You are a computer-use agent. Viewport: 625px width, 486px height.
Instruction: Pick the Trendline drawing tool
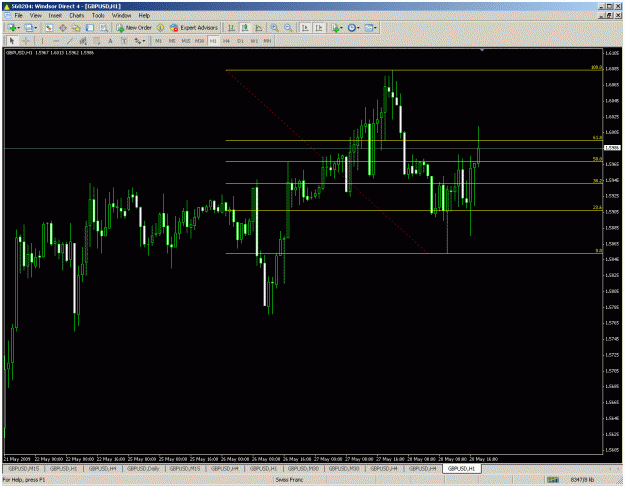click(69, 41)
